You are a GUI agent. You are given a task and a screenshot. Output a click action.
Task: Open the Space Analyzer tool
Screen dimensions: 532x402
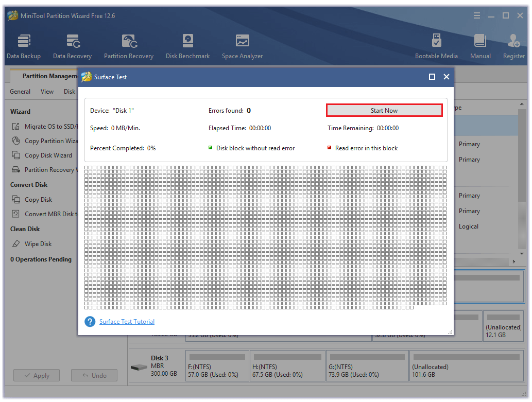click(242, 47)
